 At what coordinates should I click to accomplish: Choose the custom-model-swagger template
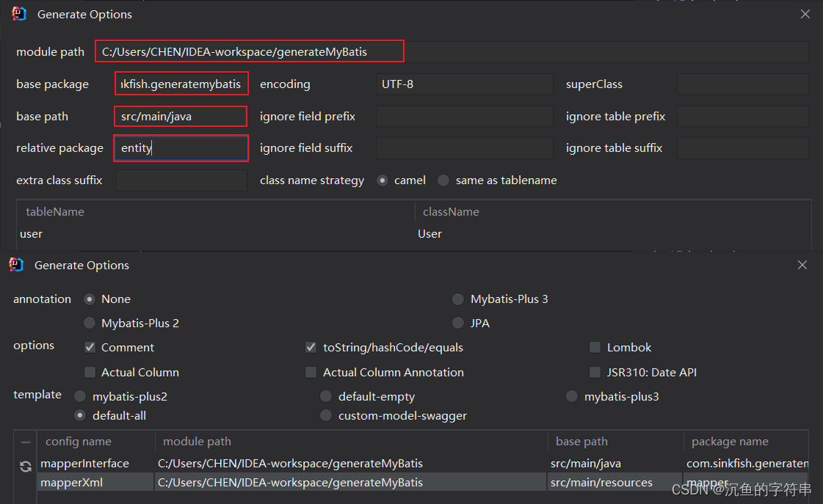coord(326,415)
